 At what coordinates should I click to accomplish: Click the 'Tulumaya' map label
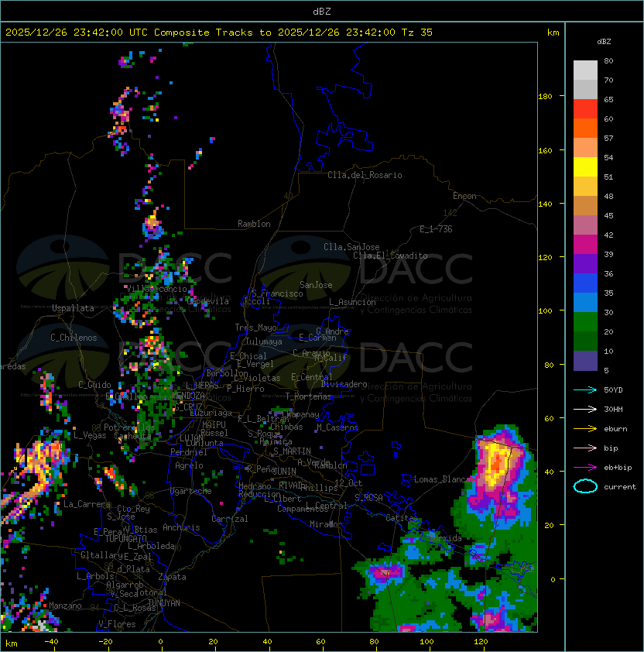coord(264,341)
